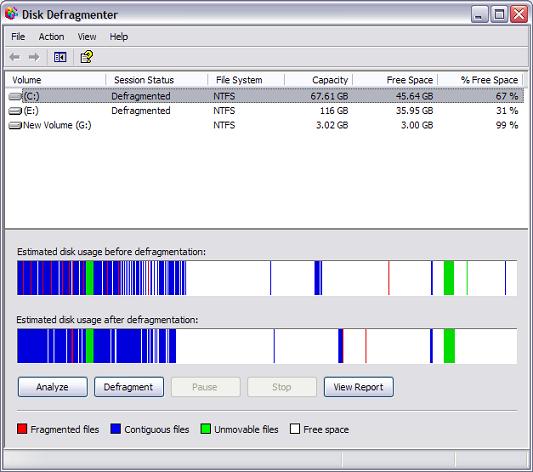The image size is (533, 472).
Task: Click the 'Estimated disk usage after defragmentation' label
Action: click(107, 320)
